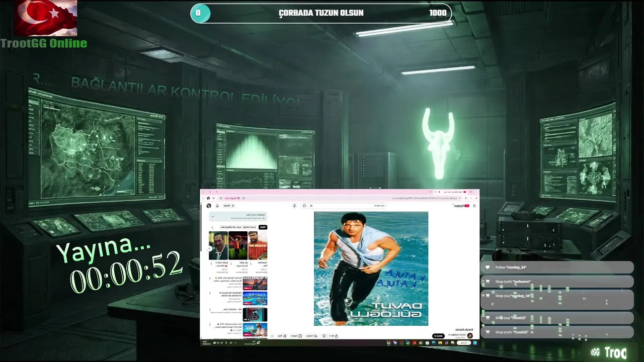Open the browser three-dot menu

pos(203,198)
